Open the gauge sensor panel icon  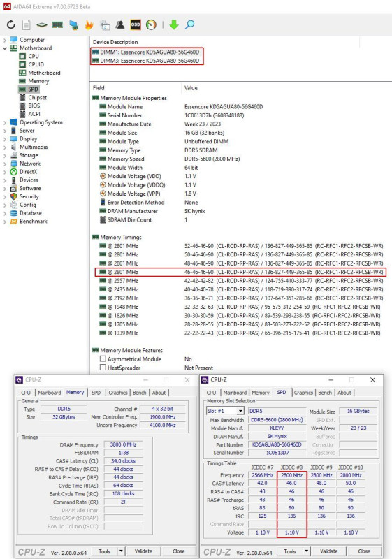[151, 24]
